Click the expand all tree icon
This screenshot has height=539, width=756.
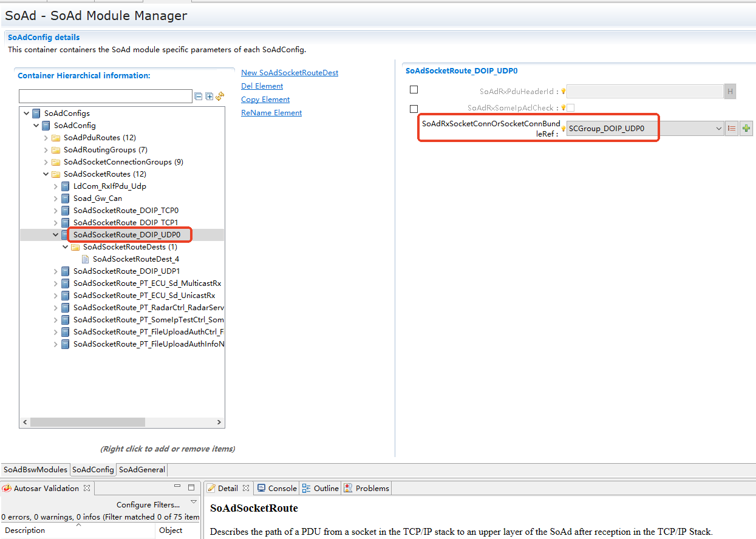[209, 97]
